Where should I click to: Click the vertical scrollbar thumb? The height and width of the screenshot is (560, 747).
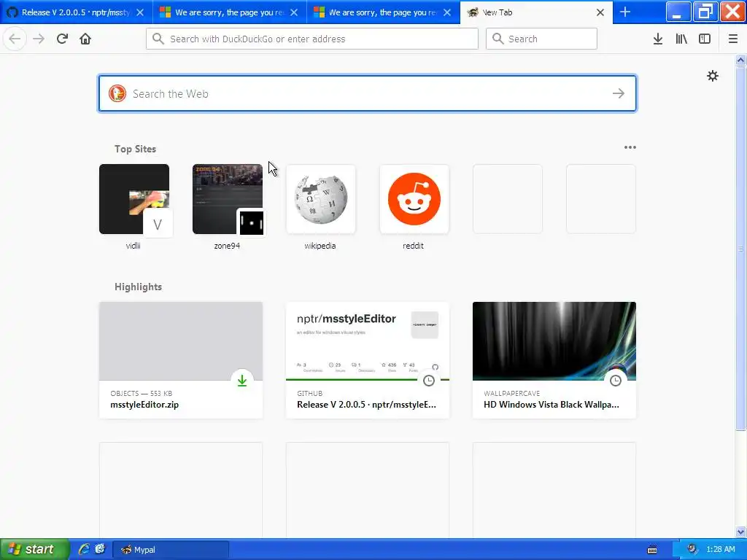741,248
